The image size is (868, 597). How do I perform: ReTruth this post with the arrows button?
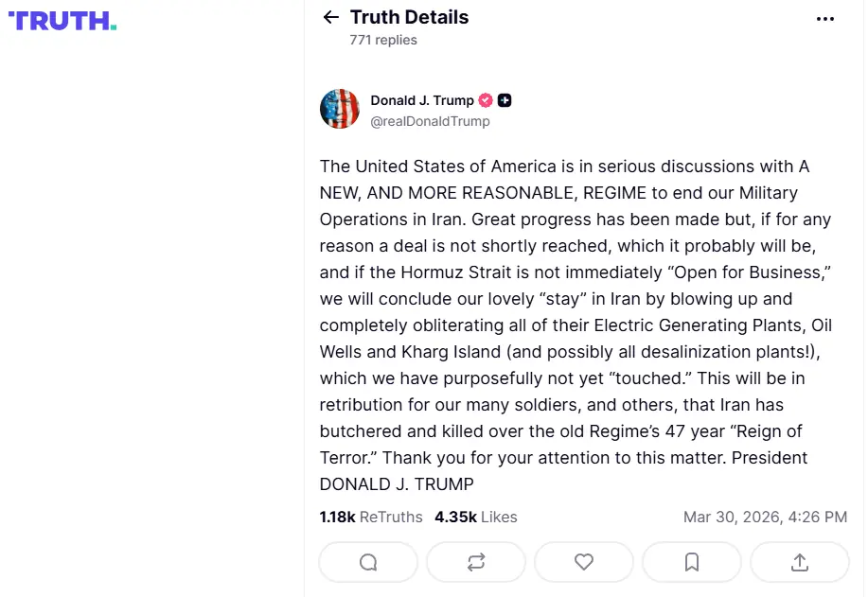tap(476, 562)
